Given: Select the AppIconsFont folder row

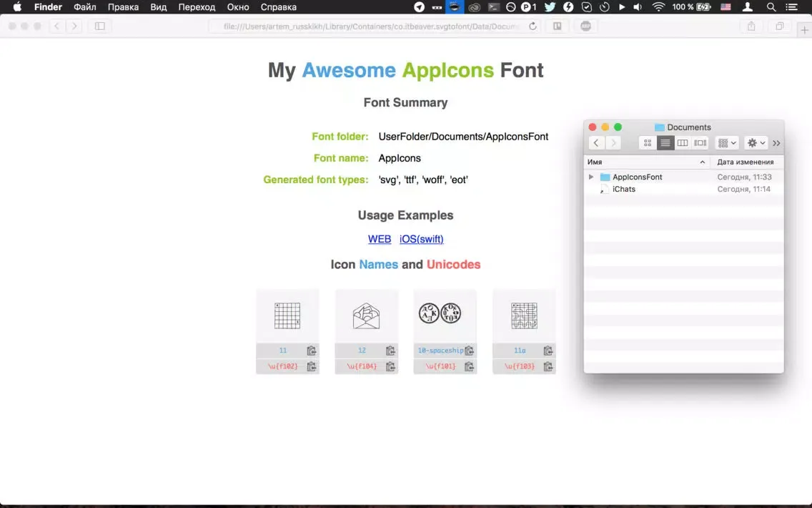Looking at the screenshot, I should 683,177.
